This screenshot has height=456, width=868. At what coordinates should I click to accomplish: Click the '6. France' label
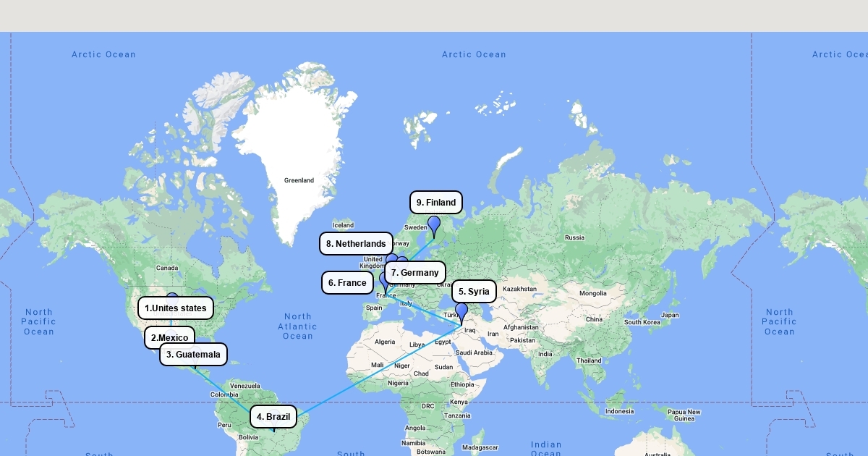pyautogui.click(x=347, y=283)
